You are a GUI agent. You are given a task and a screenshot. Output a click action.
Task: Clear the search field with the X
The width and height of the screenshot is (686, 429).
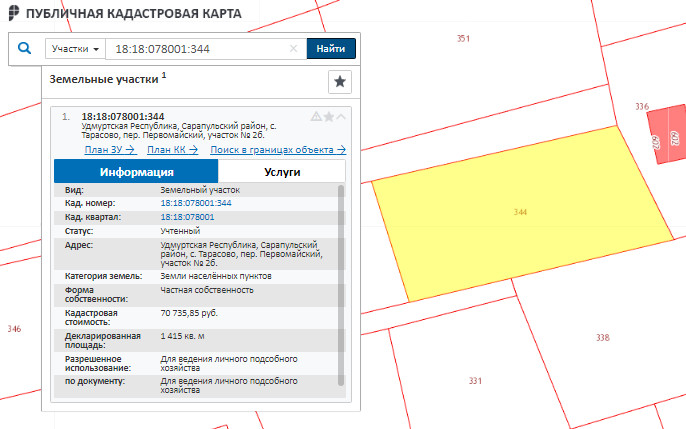293,48
